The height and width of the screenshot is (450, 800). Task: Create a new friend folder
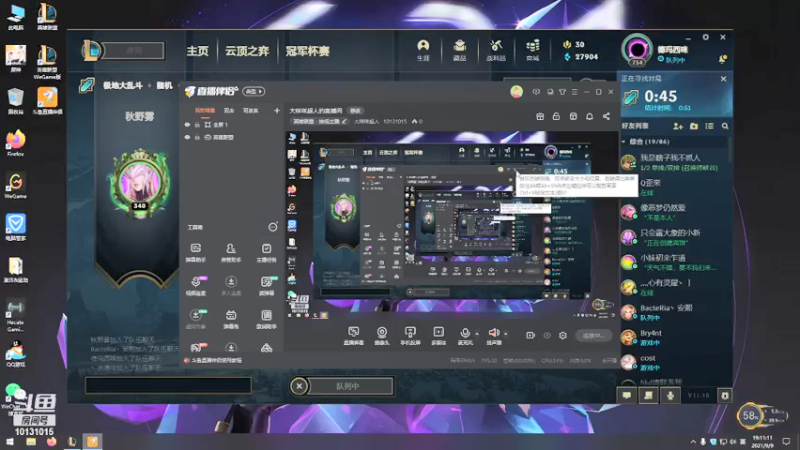(x=694, y=126)
